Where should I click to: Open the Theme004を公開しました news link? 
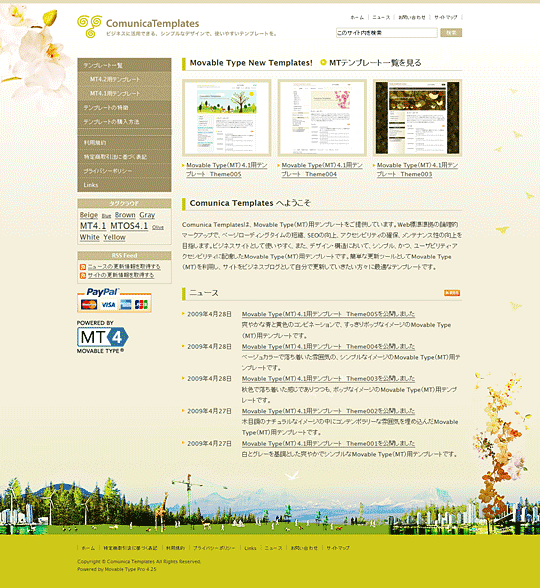point(328,346)
